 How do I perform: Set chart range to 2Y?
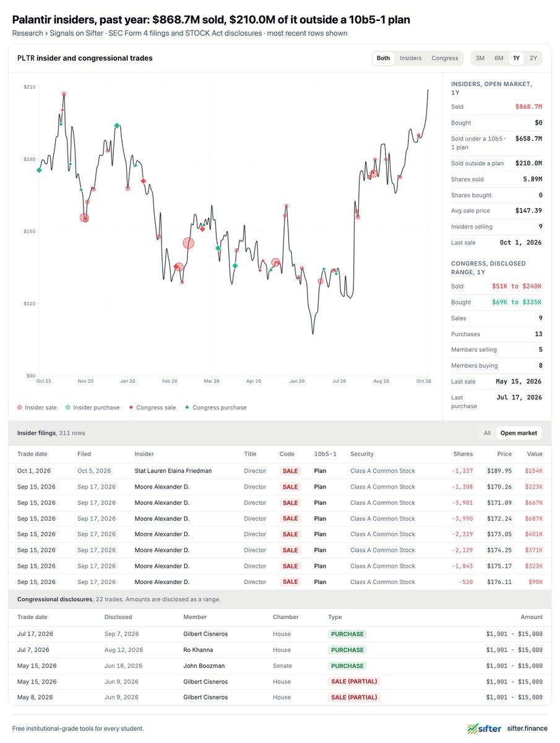point(533,58)
